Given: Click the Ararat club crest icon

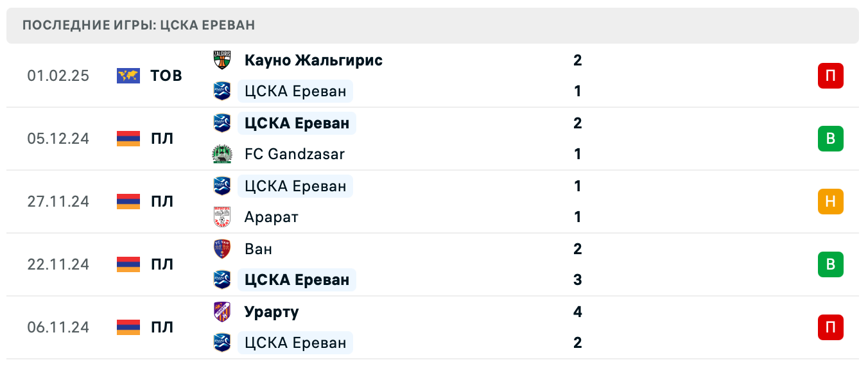Looking at the screenshot, I should point(222,217).
